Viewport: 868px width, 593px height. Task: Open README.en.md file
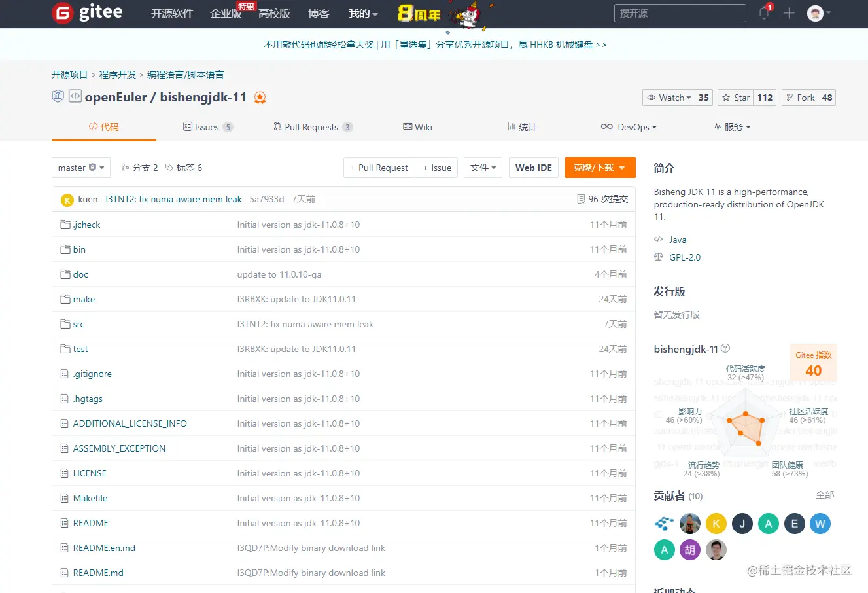click(104, 548)
